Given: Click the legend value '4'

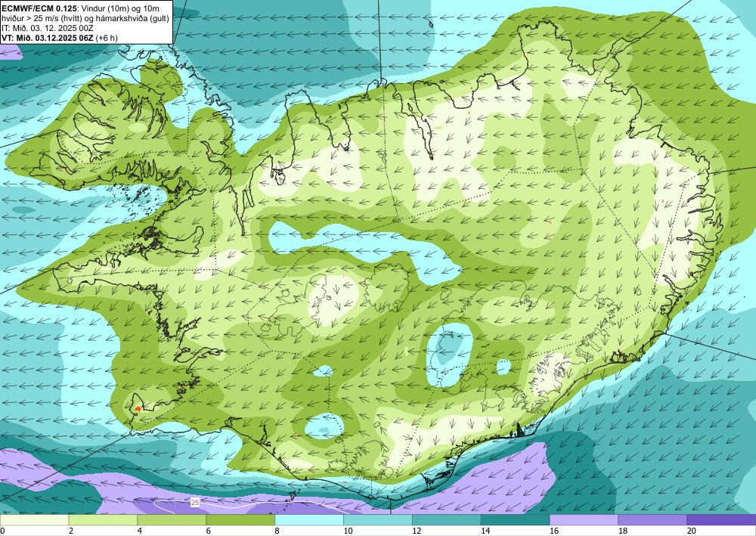Looking at the screenshot, I should coord(140,531).
